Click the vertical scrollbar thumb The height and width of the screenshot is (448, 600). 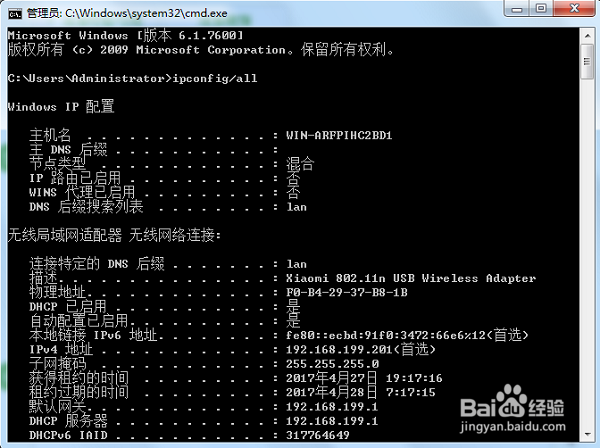click(587, 62)
